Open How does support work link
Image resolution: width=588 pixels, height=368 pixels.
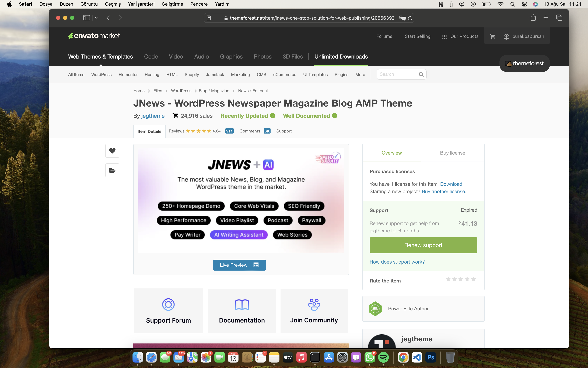pyautogui.click(x=397, y=262)
